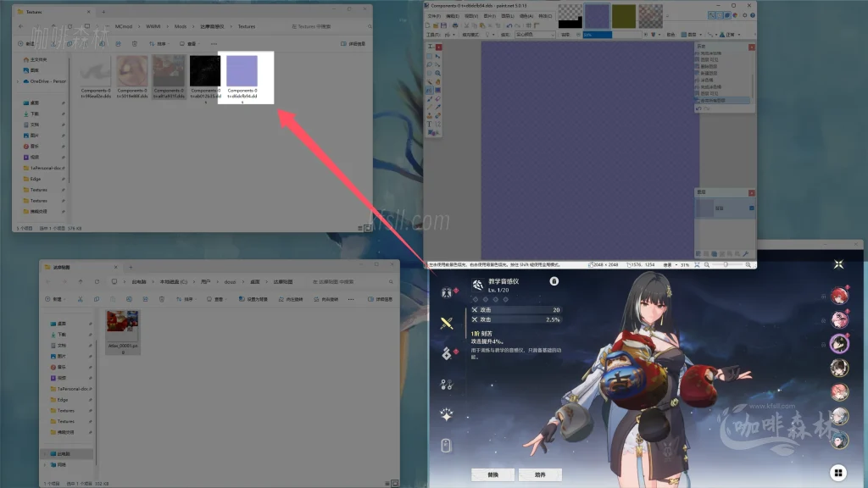Select the Text tool in paint.net toolbox
The image size is (868, 488).
click(x=430, y=124)
